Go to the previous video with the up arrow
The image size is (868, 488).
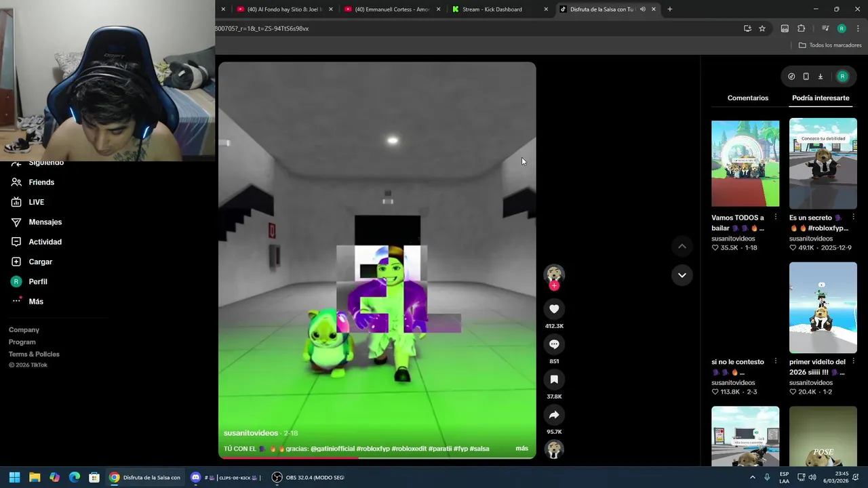pyautogui.click(x=682, y=246)
